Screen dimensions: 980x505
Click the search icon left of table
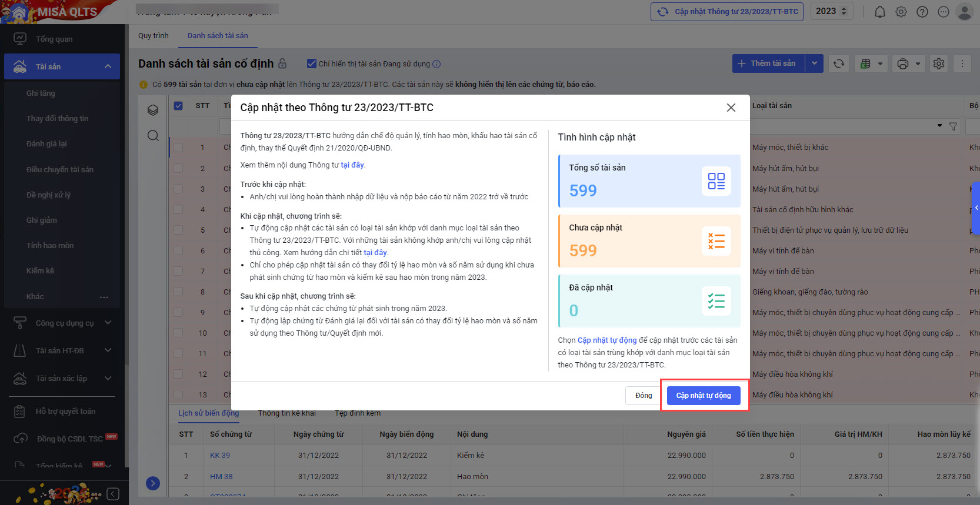[153, 136]
